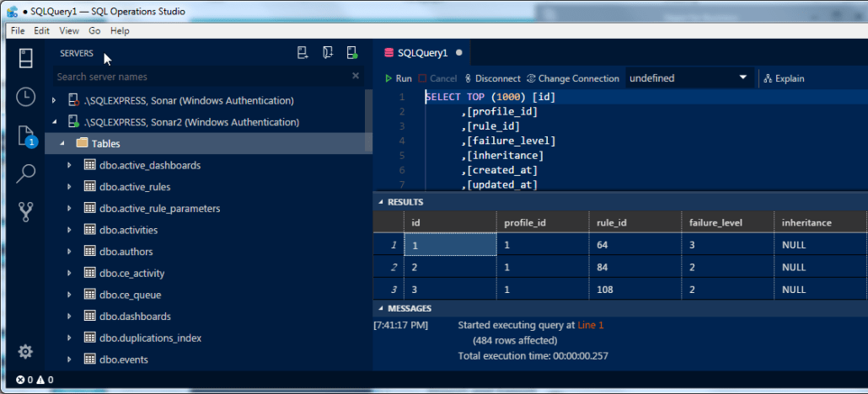
Task: Open the Search magnifier icon
Action: [25, 173]
